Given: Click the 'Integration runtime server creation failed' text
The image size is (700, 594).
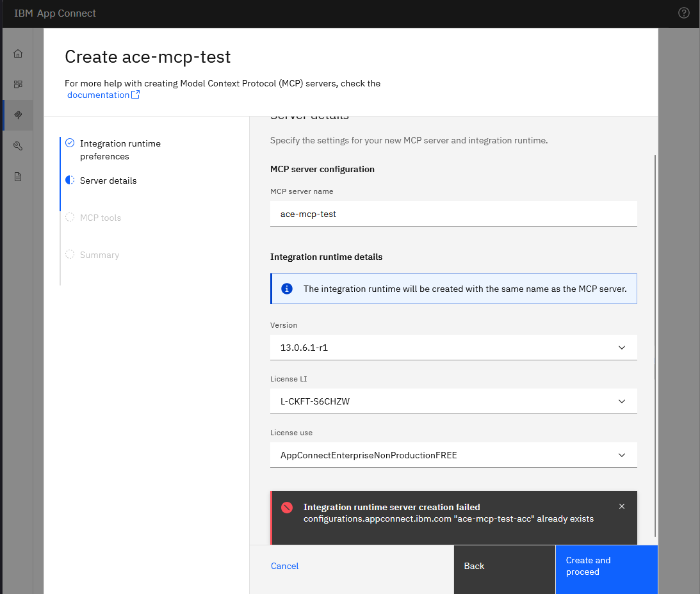Looking at the screenshot, I should pos(391,507).
